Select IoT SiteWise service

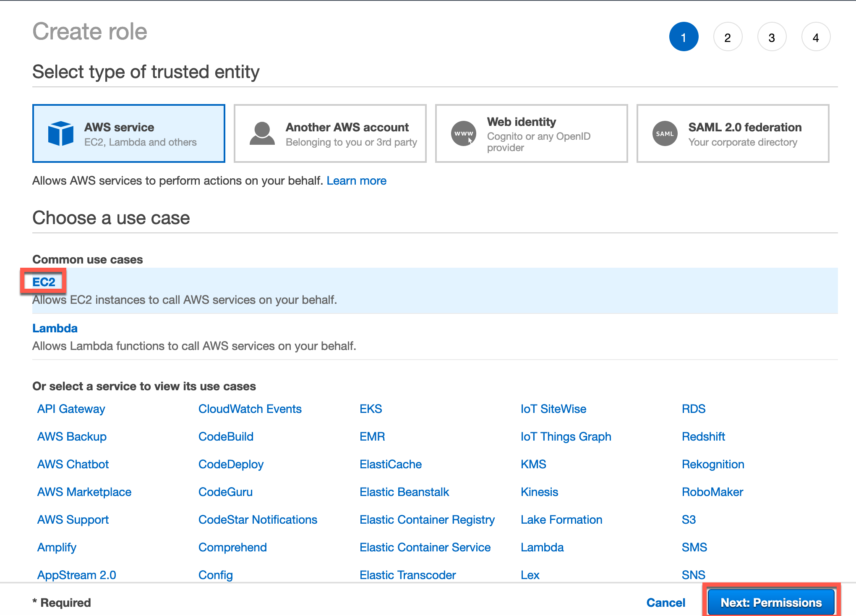553,409
